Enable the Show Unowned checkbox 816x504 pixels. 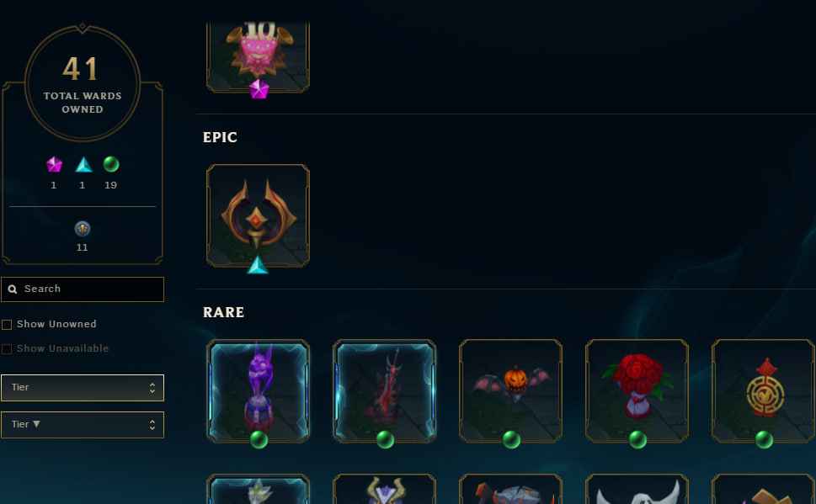tap(7, 325)
